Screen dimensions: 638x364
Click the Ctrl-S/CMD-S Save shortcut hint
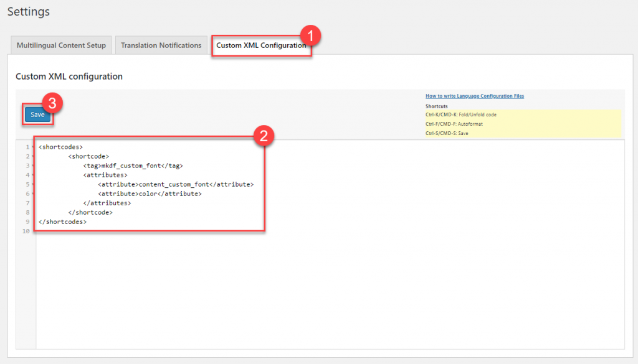pyautogui.click(x=447, y=133)
